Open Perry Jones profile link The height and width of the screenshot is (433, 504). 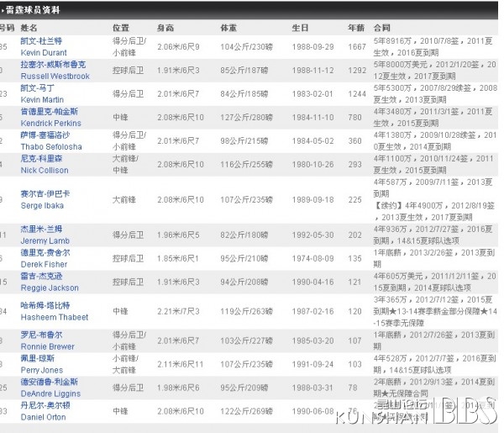pyautogui.click(x=42, y=370)
